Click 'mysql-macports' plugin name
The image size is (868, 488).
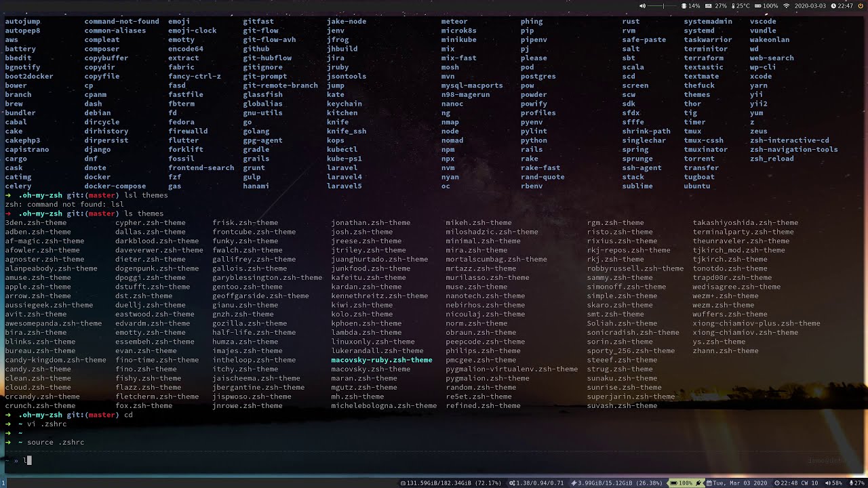coord(472,85)
